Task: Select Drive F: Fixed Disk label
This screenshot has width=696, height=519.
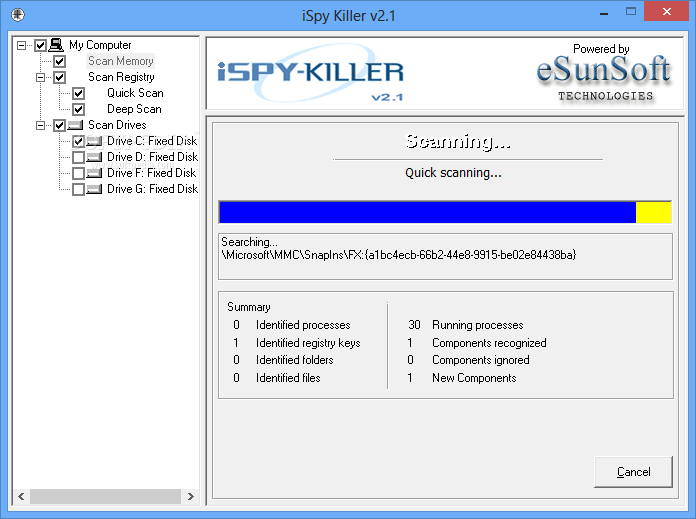Action: coord(151,173)
